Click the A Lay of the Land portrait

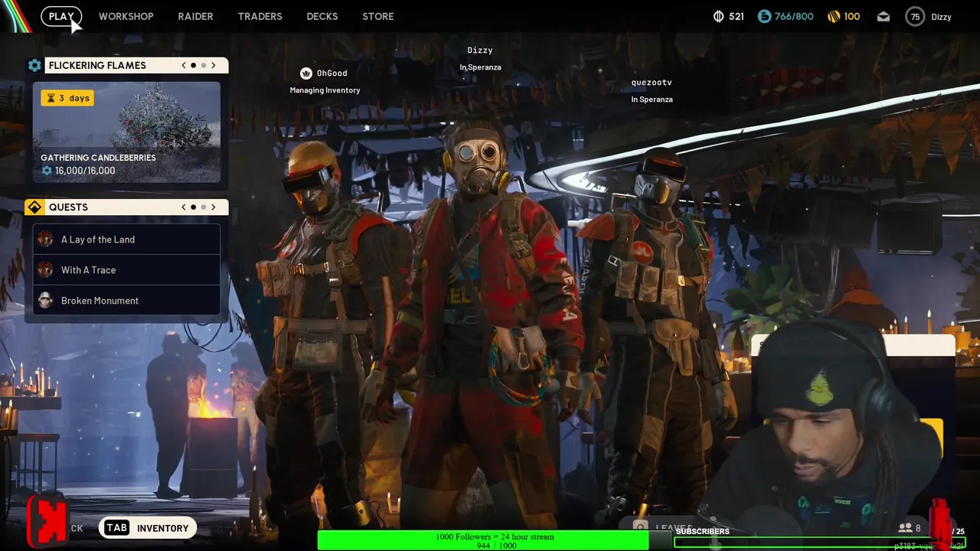[x=45, y=240]
